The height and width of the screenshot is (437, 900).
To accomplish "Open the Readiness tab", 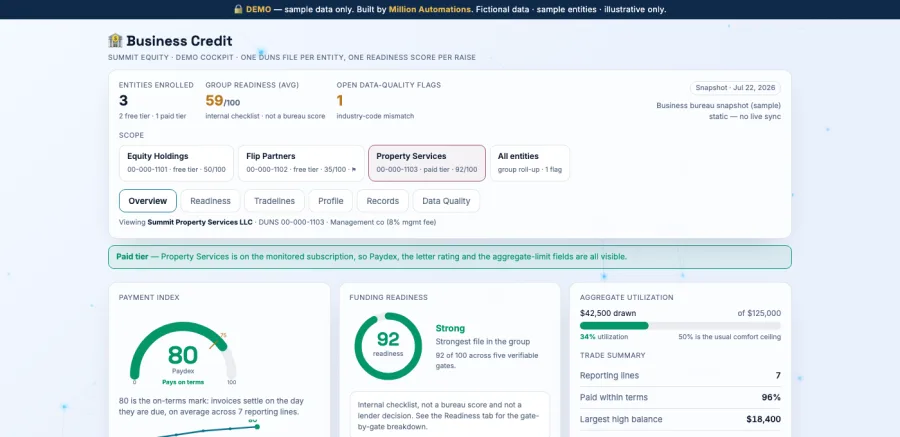I will pos(211,201).
